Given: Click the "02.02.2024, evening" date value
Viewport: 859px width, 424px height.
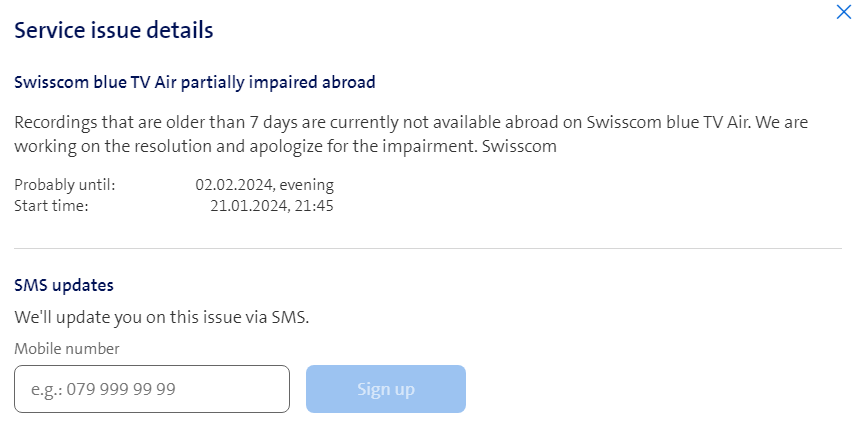Looking at the screenshot, I should (x=264, y=185).
